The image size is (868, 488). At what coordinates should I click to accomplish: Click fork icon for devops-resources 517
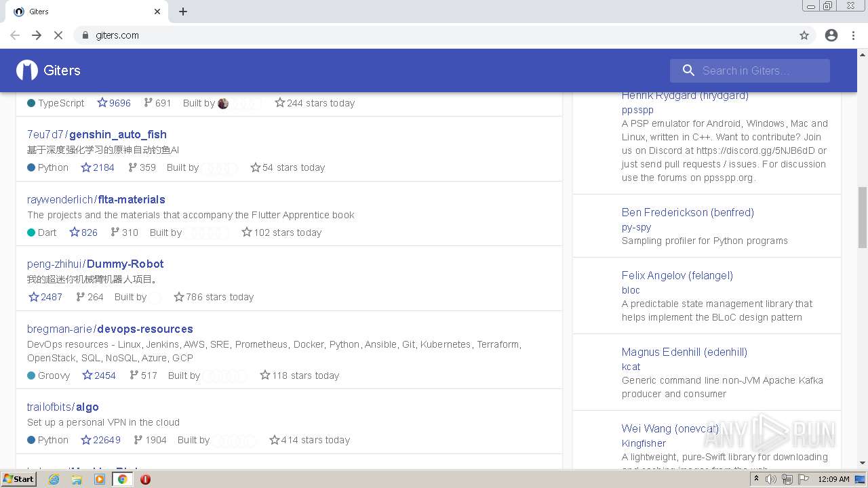coord(134,375)
